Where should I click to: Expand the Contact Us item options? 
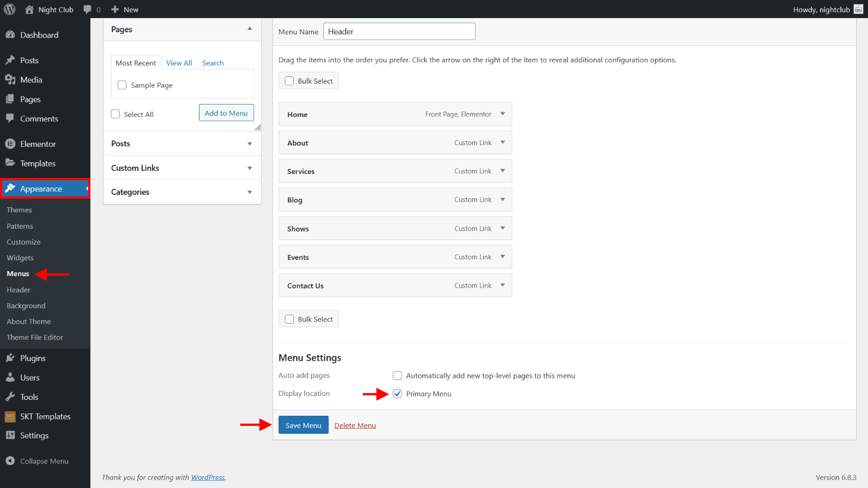(x=502, y=285)
